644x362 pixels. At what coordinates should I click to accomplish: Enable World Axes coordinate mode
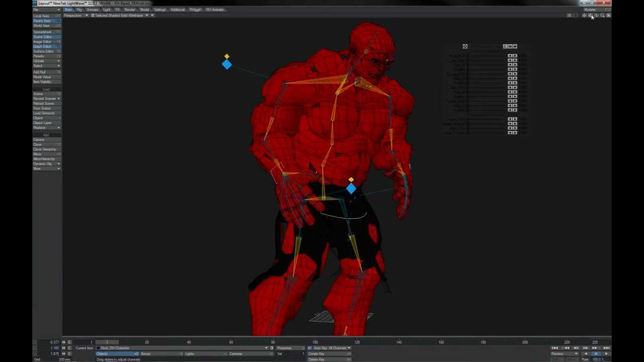point(47,26)
